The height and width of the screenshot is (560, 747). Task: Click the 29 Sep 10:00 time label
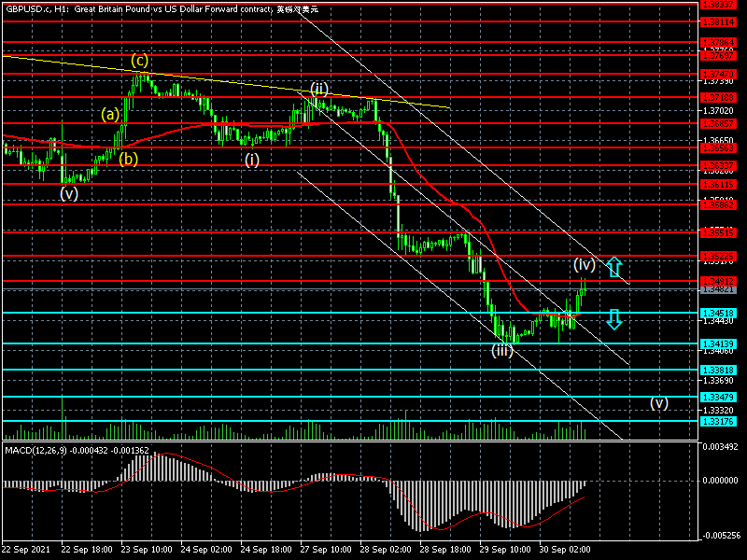click(x=505, y=550)
